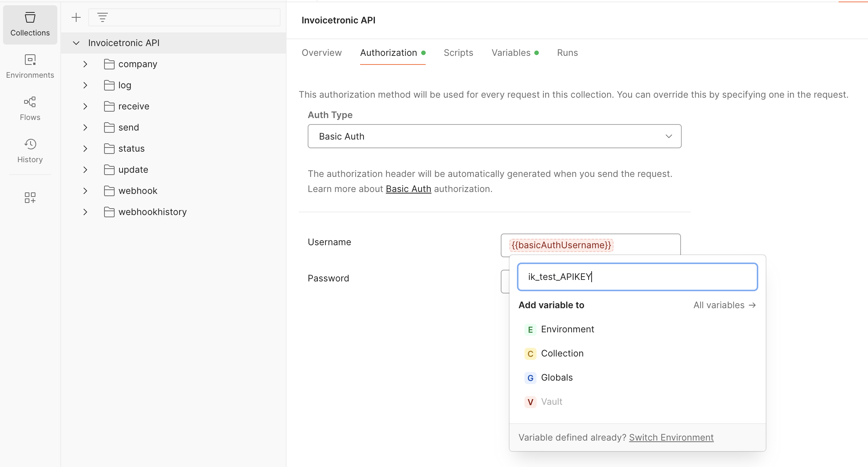868x467 pixels.
Task: Select the Environment variable scope option
Action: coord(567,329)
